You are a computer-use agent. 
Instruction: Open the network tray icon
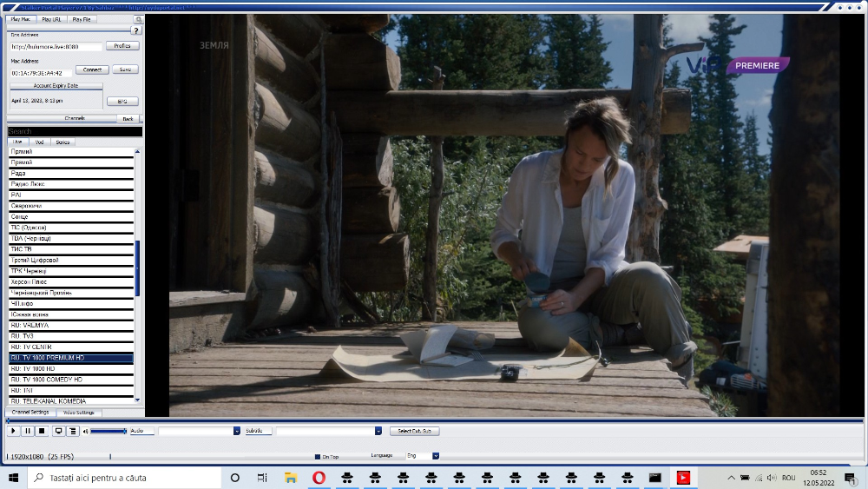click(759, 478)
